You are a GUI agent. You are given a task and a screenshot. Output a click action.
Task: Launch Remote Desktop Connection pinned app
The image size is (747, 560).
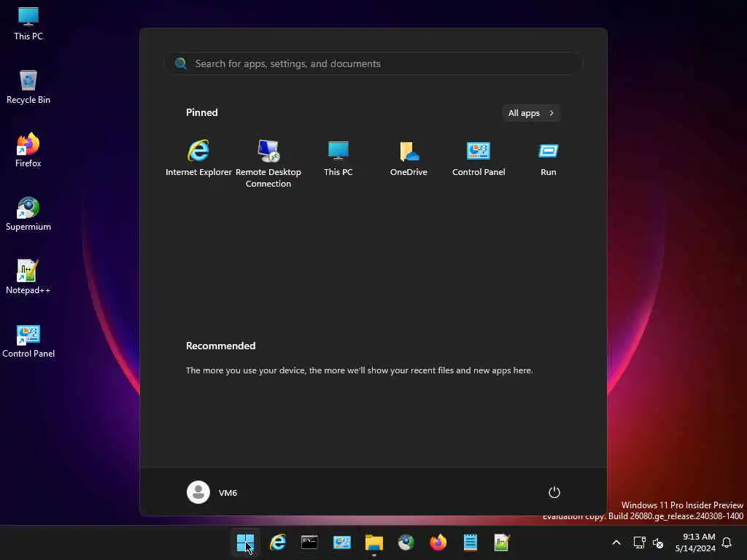coord(268,163)
